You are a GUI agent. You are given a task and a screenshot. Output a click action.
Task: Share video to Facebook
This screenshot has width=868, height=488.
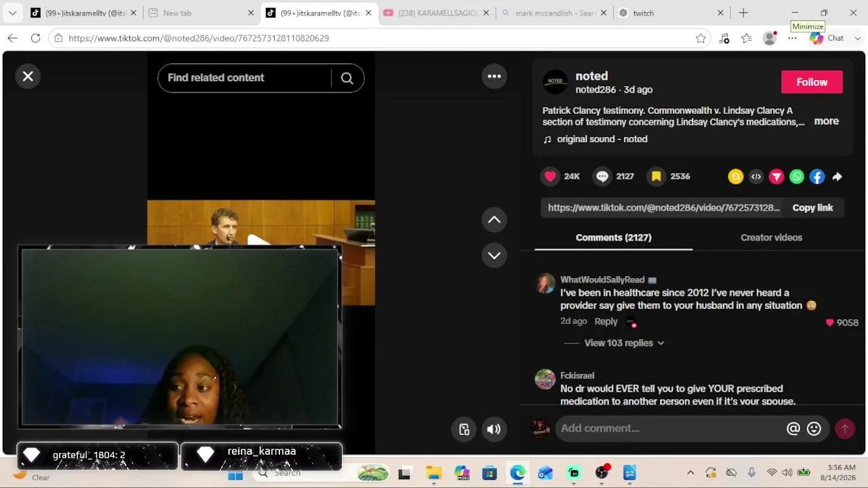(817, 177)
